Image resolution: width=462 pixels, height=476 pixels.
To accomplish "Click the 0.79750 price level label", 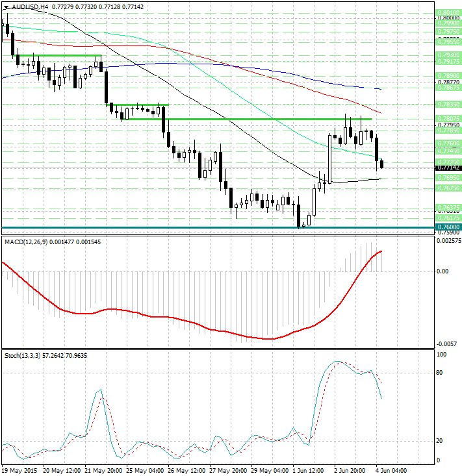I will click(448, 32).
